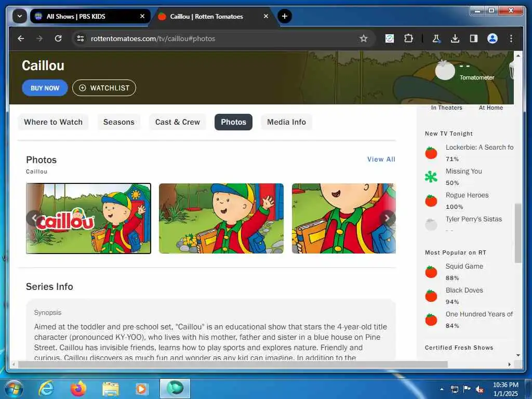Screen dimensions: 532x399
Task: Launch Internet Explorer from the taskbar
Action: [x=46, y=389]
